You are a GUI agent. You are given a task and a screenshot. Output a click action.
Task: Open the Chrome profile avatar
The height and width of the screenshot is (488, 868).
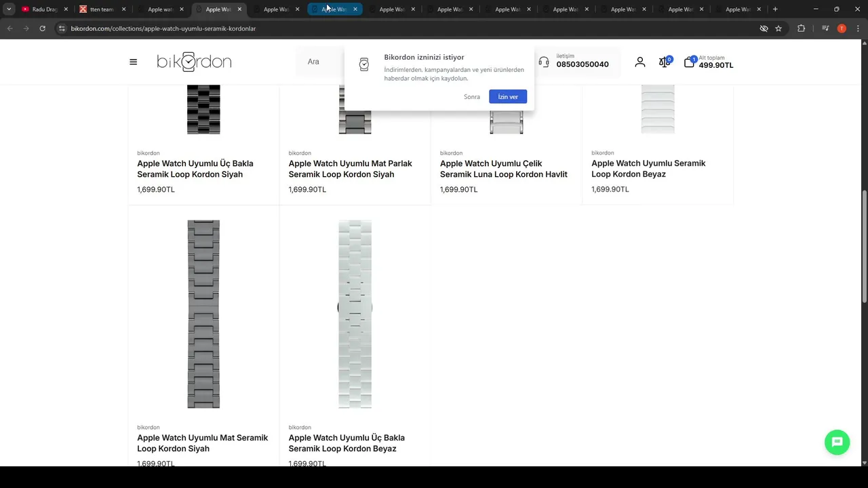tap(842, 28)
